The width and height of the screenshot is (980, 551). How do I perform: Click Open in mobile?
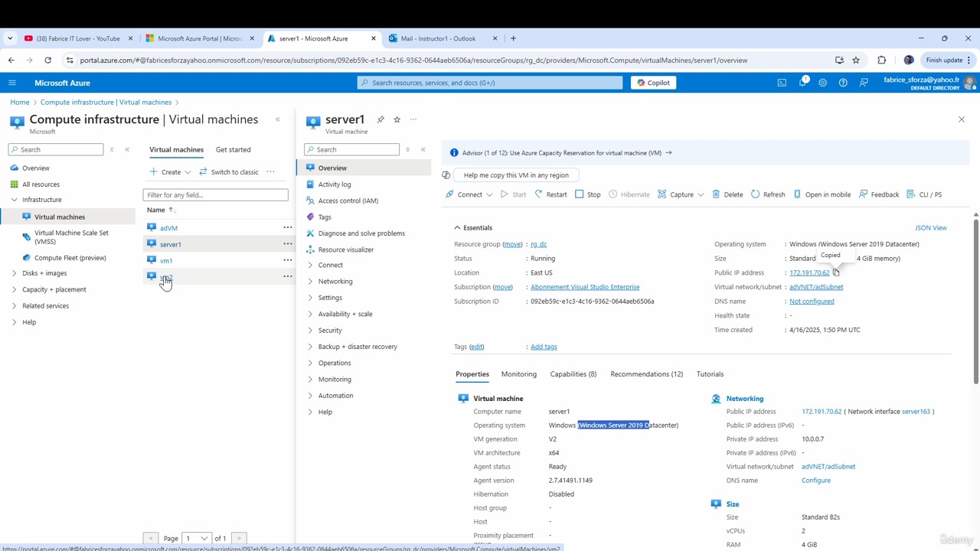pos(822,194)
